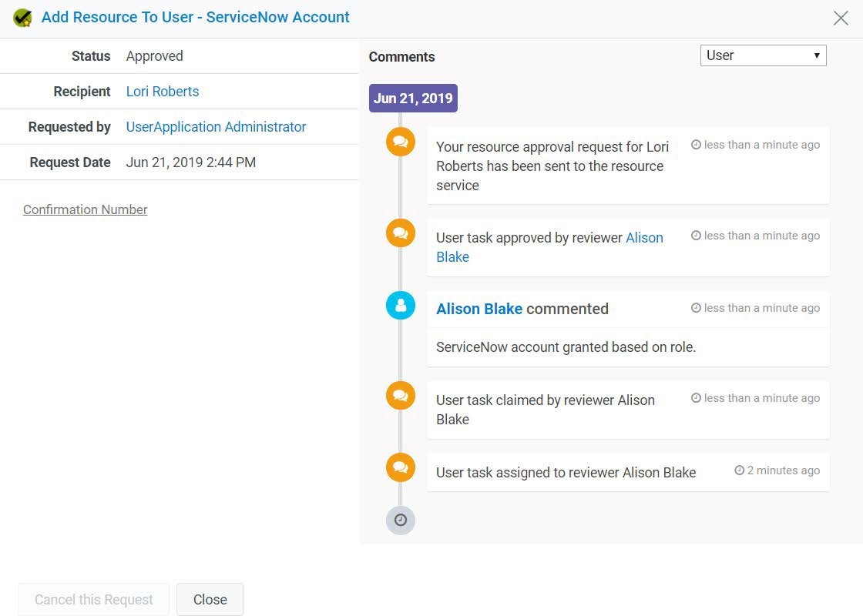Click 'User task assigned to reviewer Alison Blake' text
Screen dimensions: 863x616
[x=566, y=473]
